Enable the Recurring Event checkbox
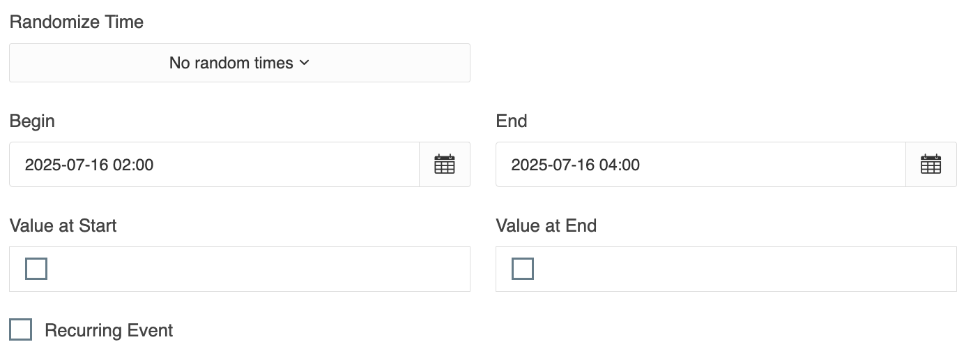The image size is (980, 349). click(21, 329)
